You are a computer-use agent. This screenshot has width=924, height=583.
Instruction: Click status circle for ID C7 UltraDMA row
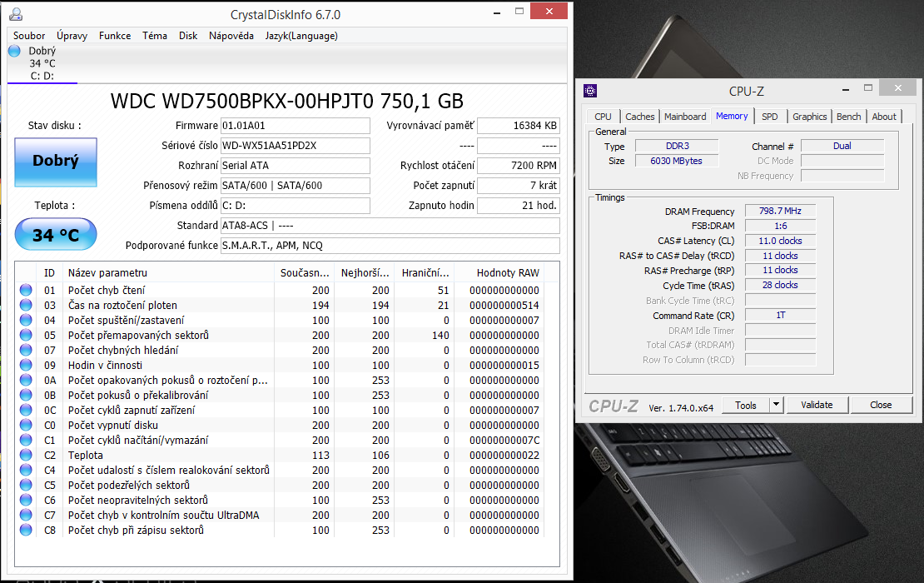26,516
